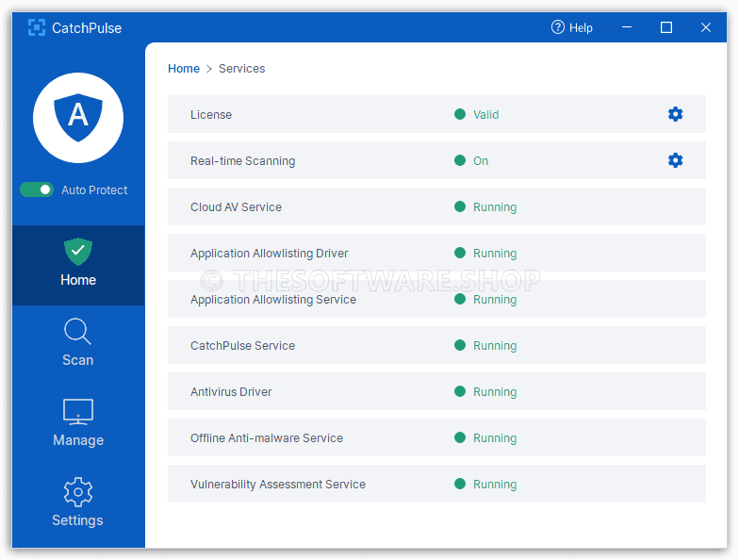Click Running status for Application Allowlisting Driver
The height and width of the screenshot is (560, 739).
coord(495,253)
